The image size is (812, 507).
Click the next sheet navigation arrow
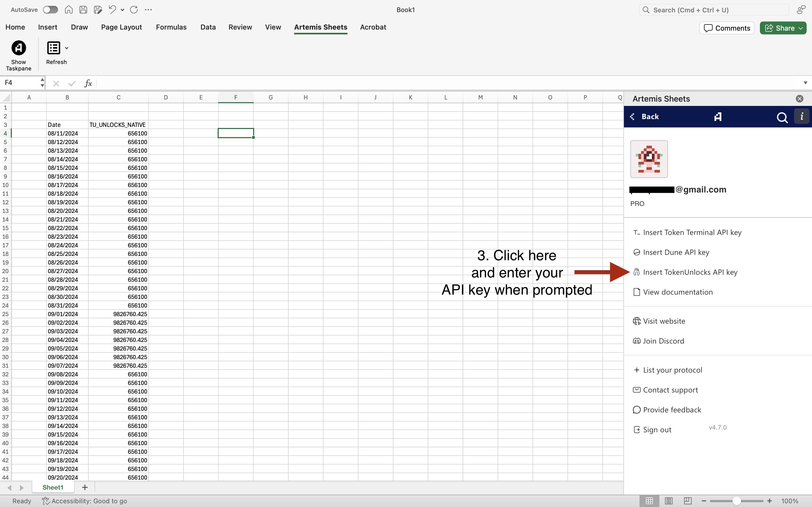point(21,488)
